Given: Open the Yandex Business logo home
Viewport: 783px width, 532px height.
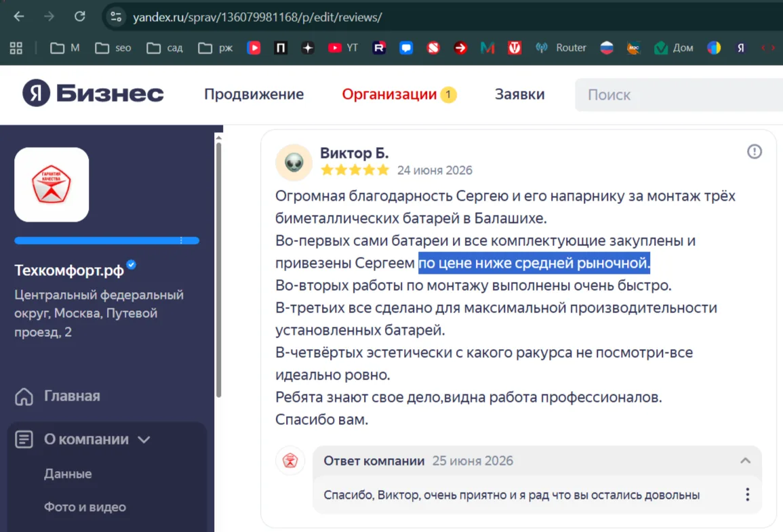Looking at the screenshot, I should point(93,94).
